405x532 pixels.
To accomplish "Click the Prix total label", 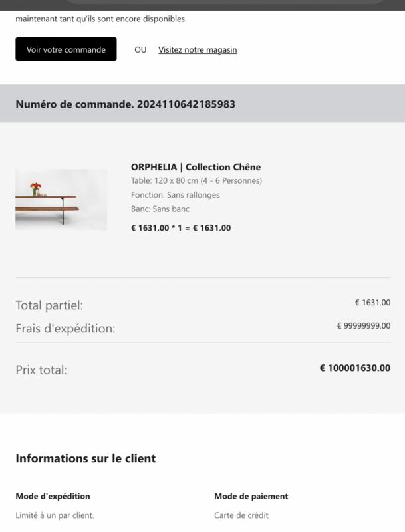I will click(41, 370).
